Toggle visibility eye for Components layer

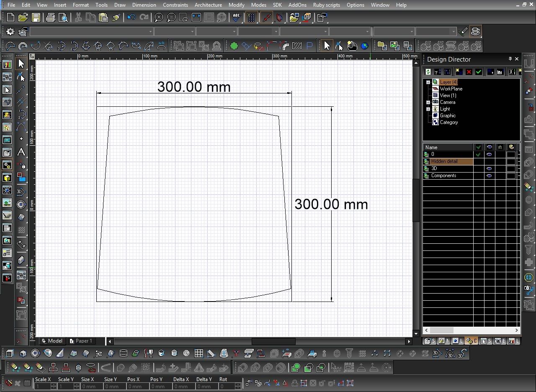[x=489, y=176]
